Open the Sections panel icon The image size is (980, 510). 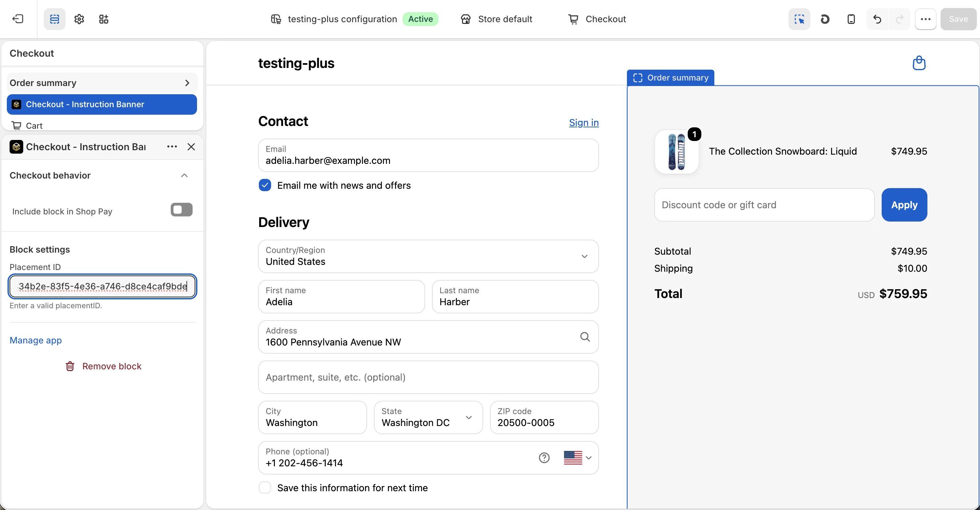point(54,19)
